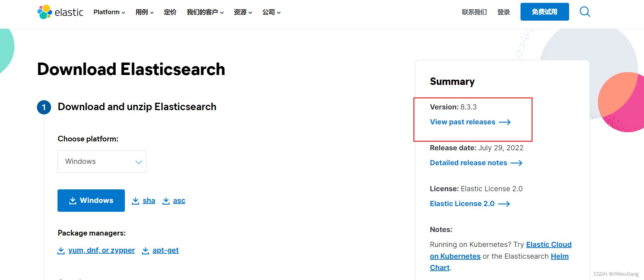This screenshot has width=644, height=280.
Task: Click arrow next to View past releases
Action: point(505,122)
